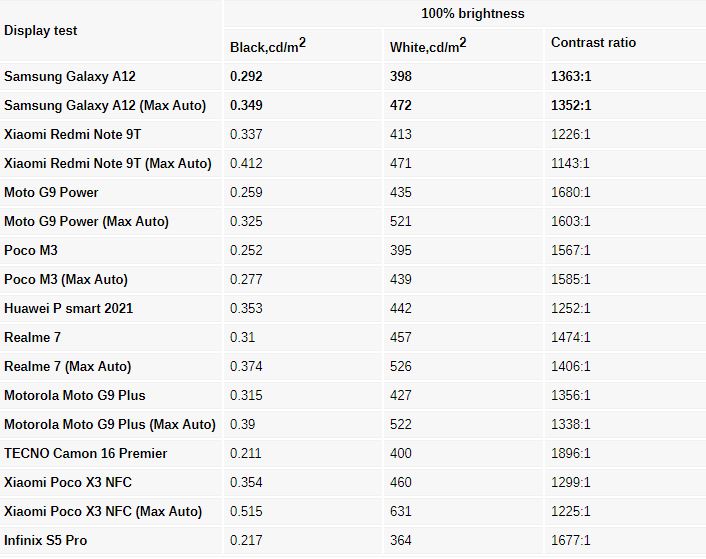Image resolution: width=706 pixels, height=559 pixels.
Task: Click the Contrast ratio column header
Action: (x=593, y=42)
